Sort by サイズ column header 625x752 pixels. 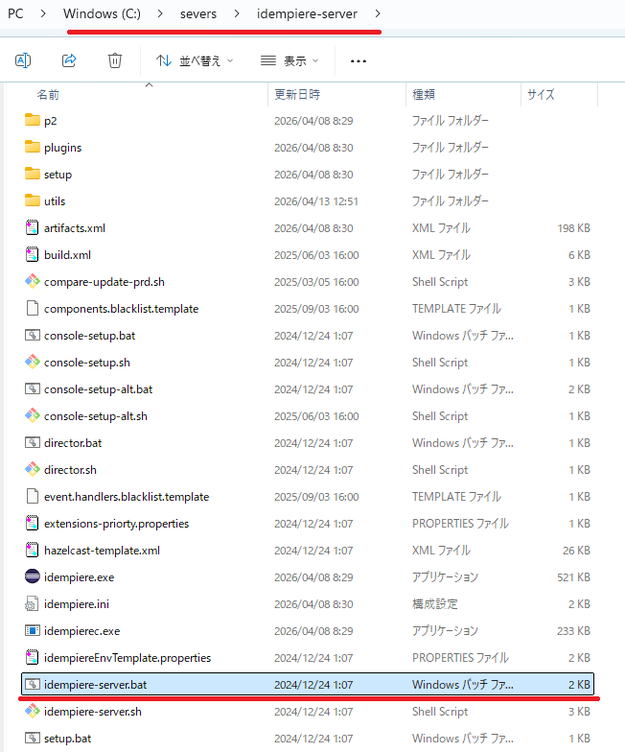coord(541,94)
